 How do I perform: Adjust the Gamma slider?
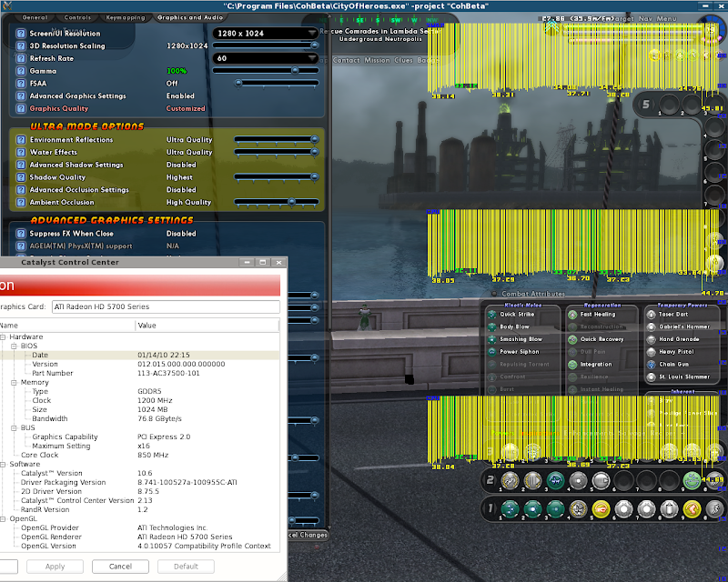point(293,71)
